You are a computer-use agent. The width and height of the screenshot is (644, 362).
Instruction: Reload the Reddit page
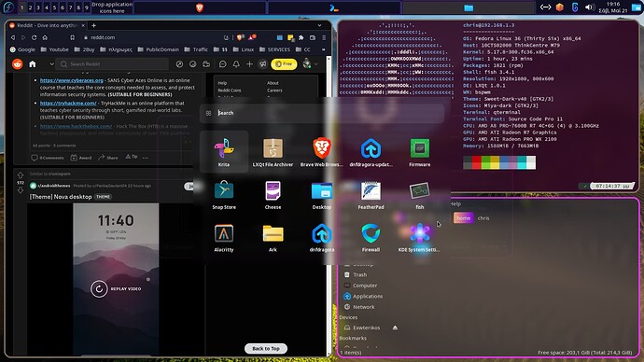pyautogui.click(x=35, y=37)
